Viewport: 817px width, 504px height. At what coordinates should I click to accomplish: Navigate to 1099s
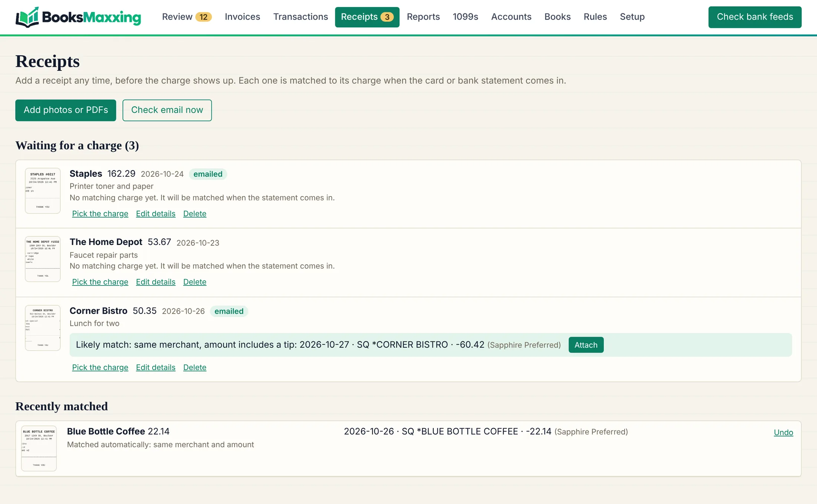click(x=465, y=17)
